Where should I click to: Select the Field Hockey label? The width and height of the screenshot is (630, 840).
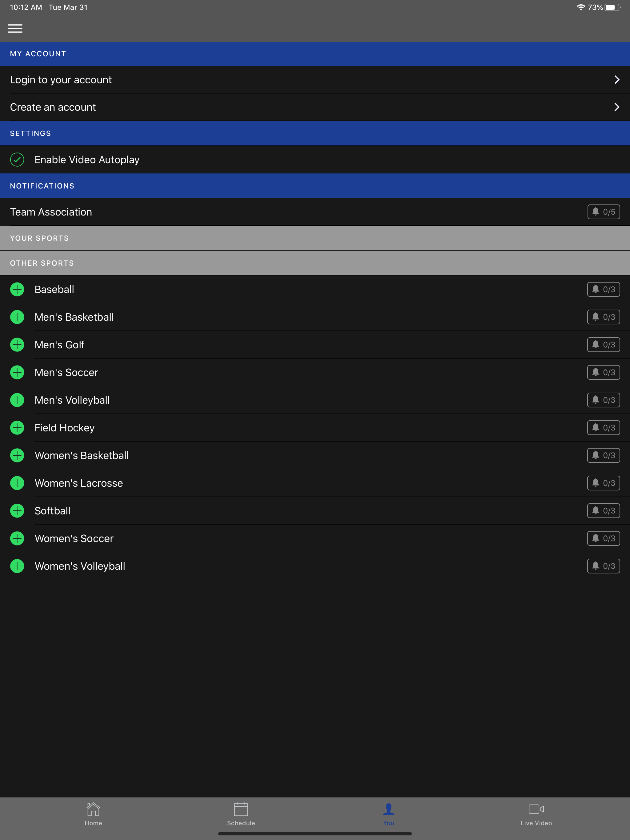tap(65, 428)
